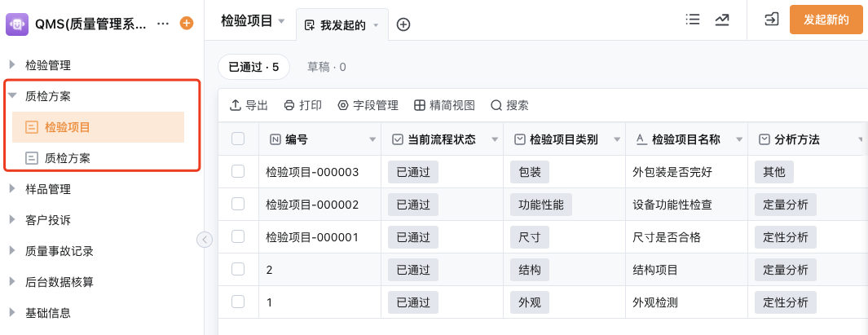Viewport: 868px width, 335px height.
Task: Add a new view with circled plus
Action: pyautogui.click(x=403, y=24)
